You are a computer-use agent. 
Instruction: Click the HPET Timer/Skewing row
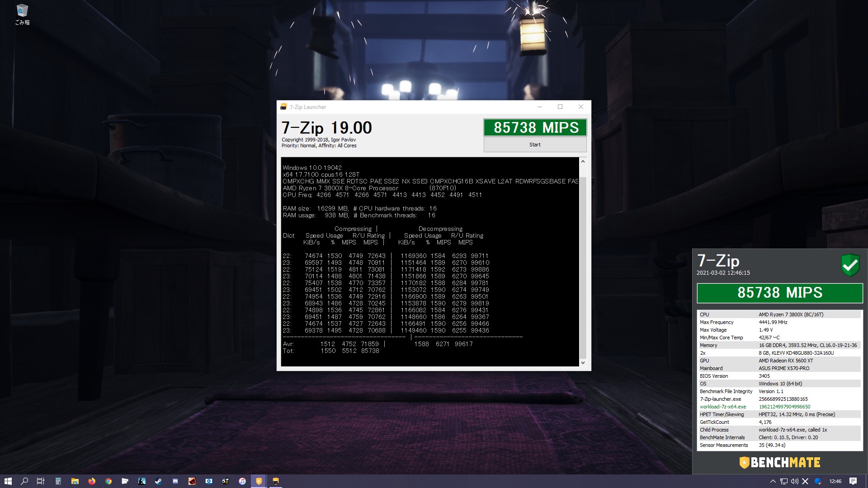pos(779,414)
